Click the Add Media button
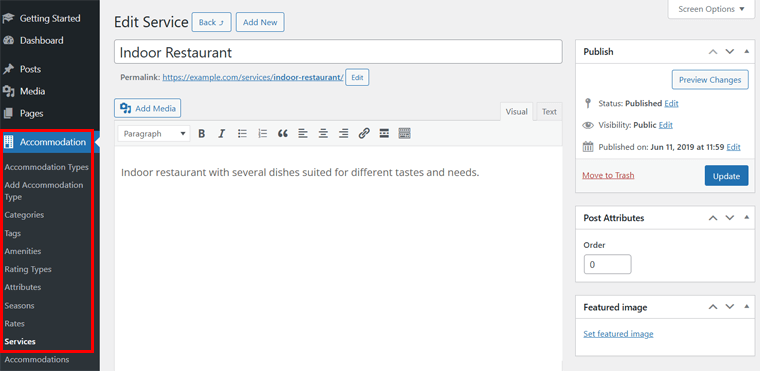 148,108
